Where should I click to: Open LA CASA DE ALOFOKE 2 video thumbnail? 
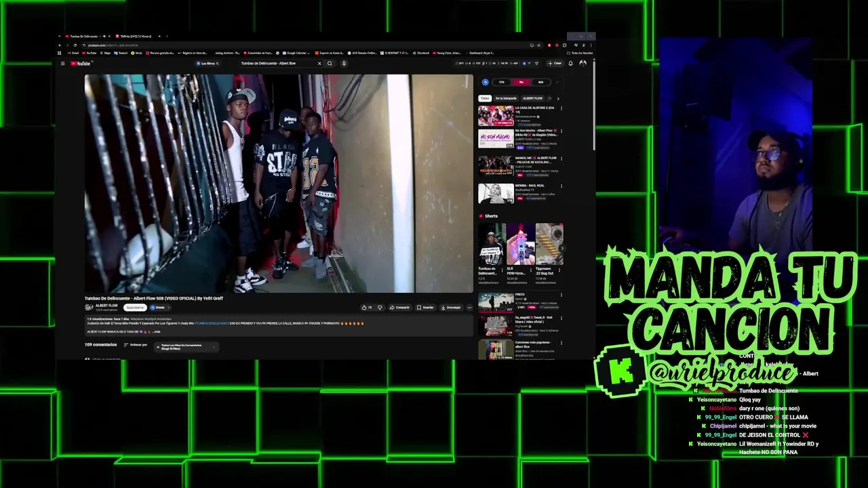(x=496, y=116)
